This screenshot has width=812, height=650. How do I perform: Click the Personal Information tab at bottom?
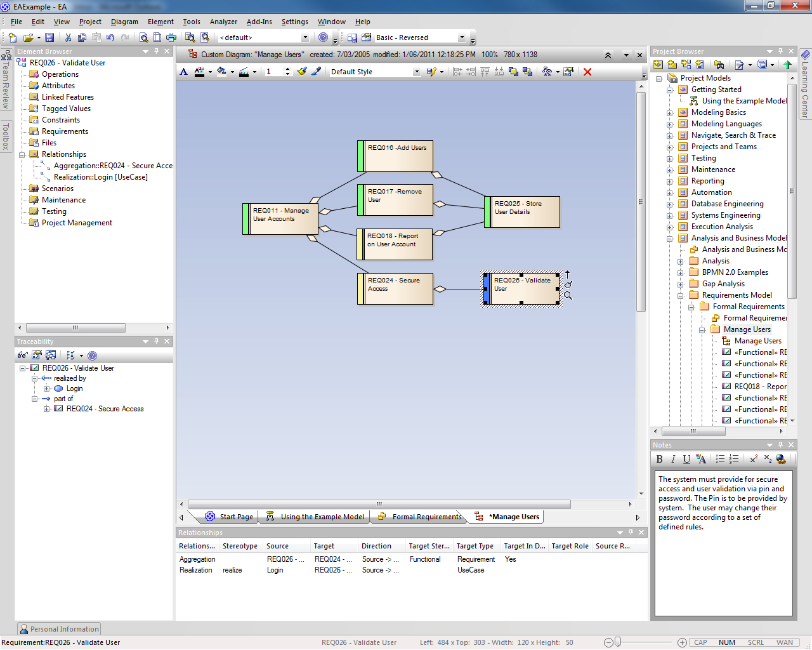coord(59,629)
